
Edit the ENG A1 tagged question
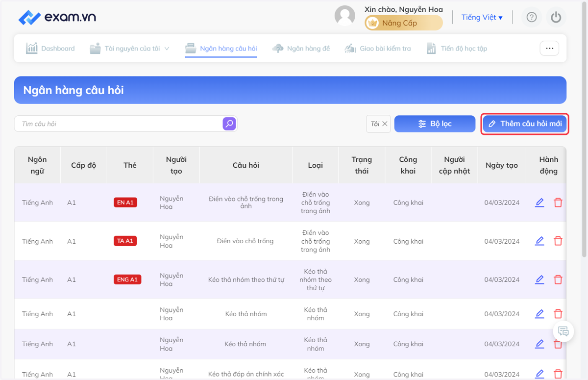click(x=539, y=279)
